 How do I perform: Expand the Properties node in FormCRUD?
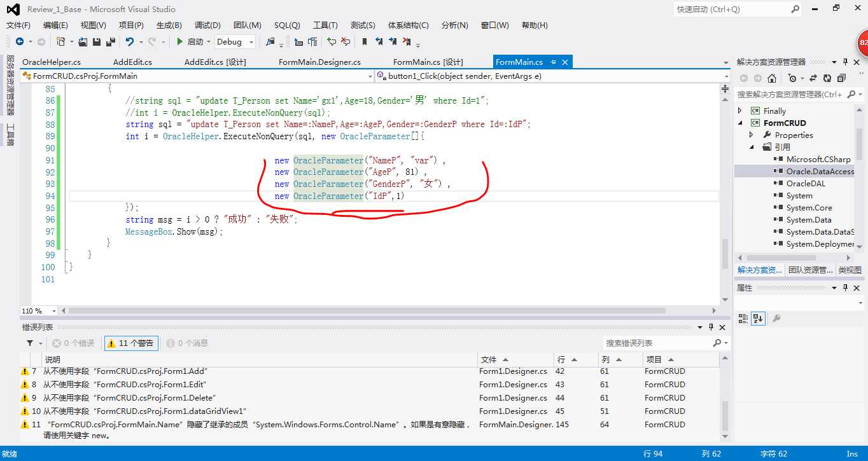pyautogui.click(x=752, y=135)
